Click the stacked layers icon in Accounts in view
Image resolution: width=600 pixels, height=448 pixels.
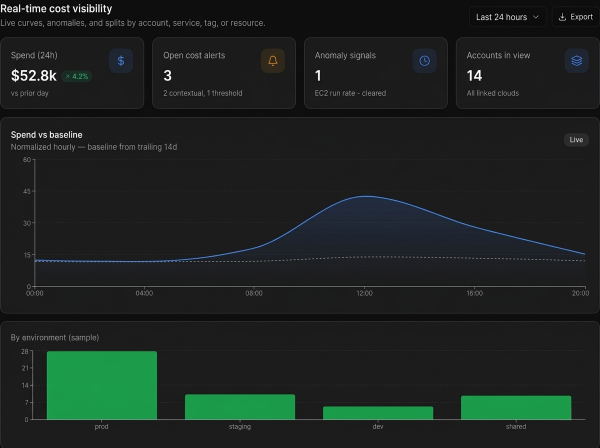click(576, 61)
